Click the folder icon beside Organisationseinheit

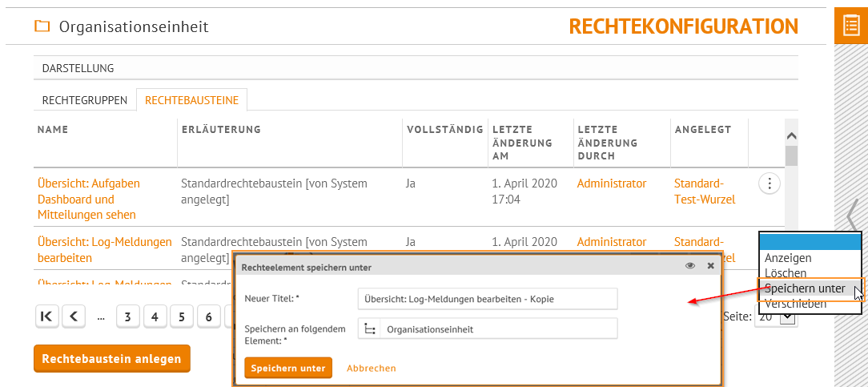tap(42, 26)
